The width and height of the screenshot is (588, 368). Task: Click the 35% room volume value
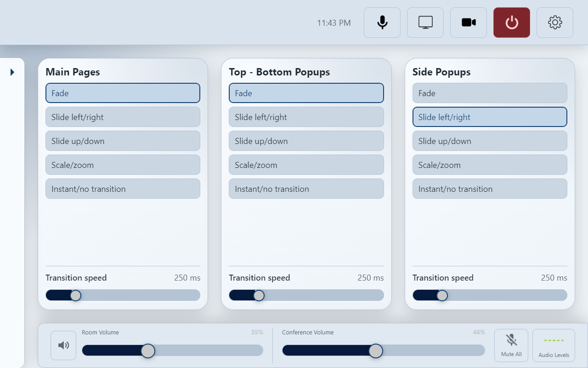click(x=257, y=332)
